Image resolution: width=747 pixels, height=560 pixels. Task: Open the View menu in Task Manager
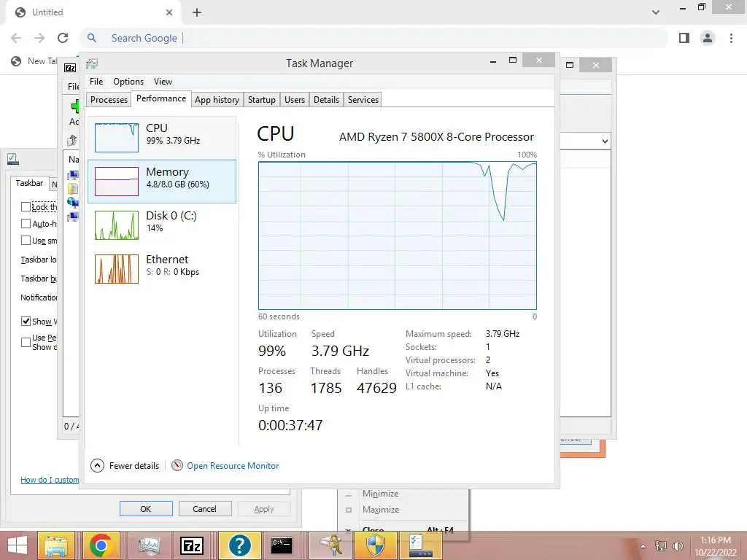tap(163, 82)
